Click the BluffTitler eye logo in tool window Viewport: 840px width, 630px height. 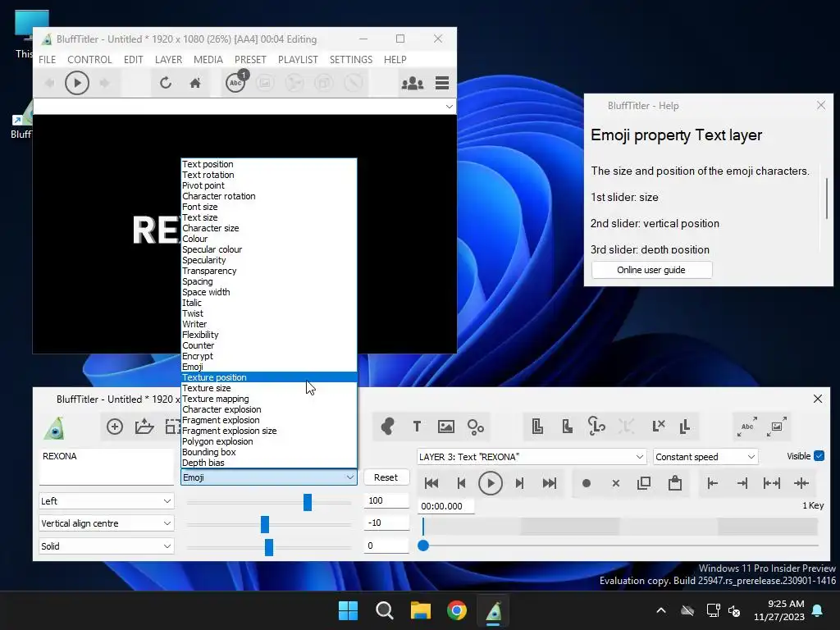coord(54,428)
